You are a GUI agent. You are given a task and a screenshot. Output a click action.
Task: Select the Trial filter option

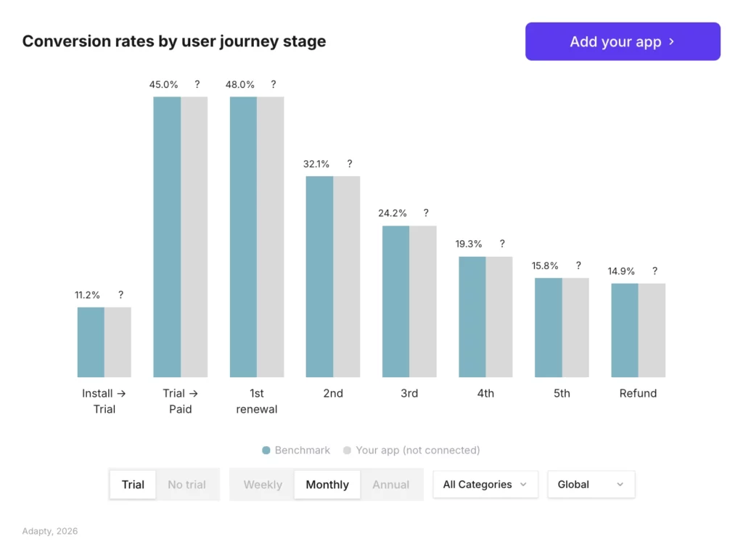coord(133,485)
